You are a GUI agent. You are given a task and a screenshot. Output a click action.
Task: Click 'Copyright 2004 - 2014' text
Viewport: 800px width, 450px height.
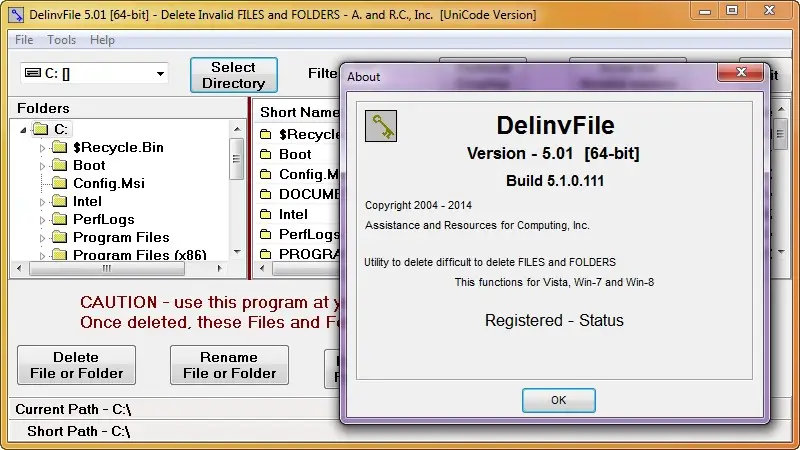point(418,205)
